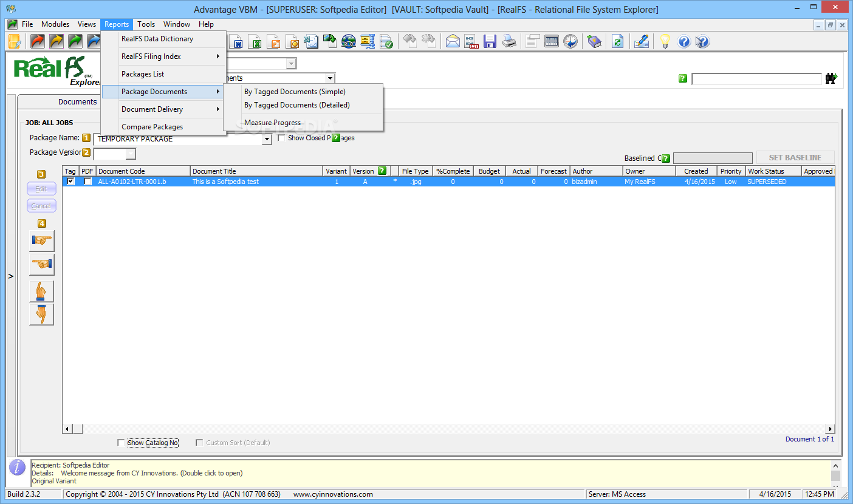Click the search input field near binoculars
853x504 pixels.
pos(756,79)
